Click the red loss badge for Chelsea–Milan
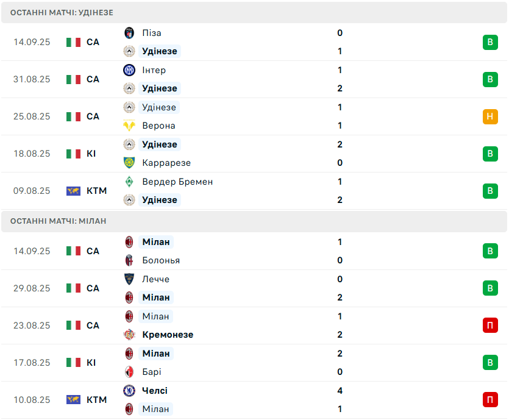 coord(490,400)
